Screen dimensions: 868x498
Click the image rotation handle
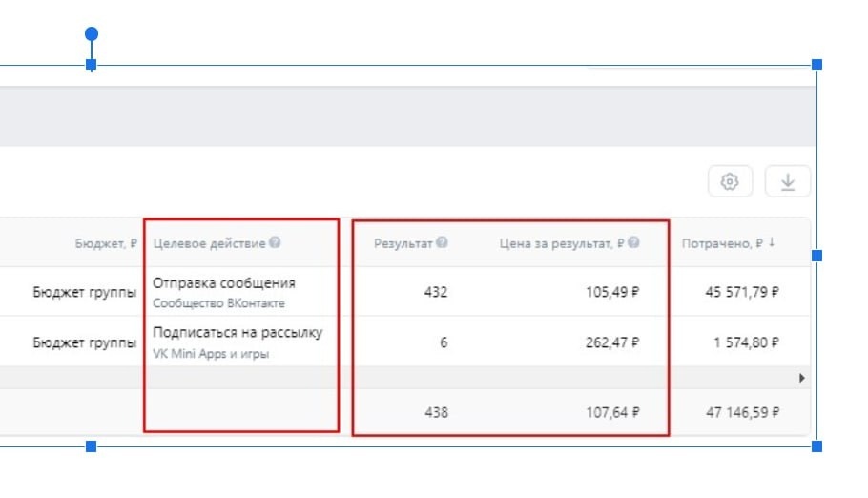92,34
